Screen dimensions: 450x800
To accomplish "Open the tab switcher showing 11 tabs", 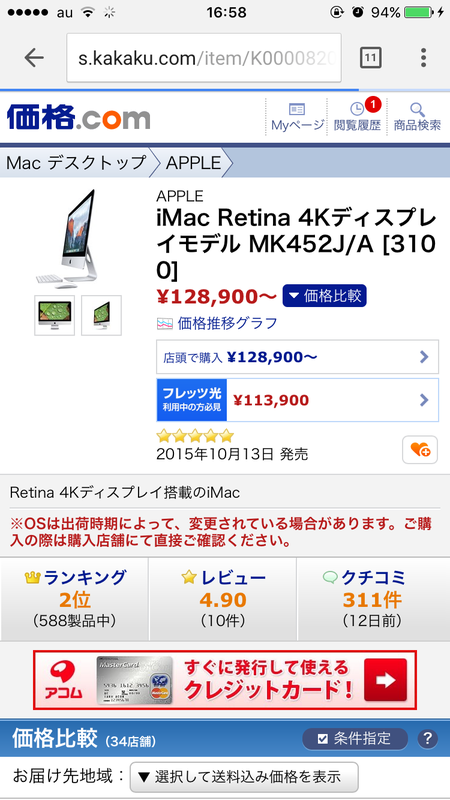I will (x=371, y=58).
